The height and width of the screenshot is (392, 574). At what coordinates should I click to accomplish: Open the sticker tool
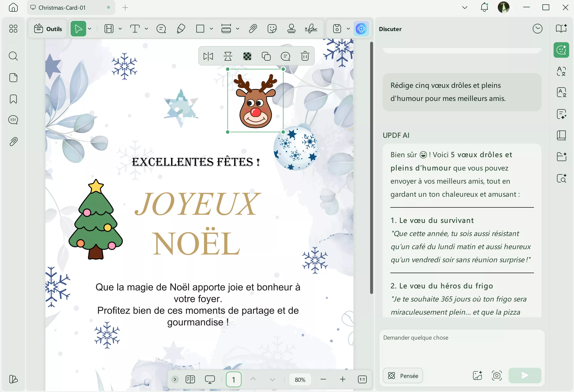point(272,29)
